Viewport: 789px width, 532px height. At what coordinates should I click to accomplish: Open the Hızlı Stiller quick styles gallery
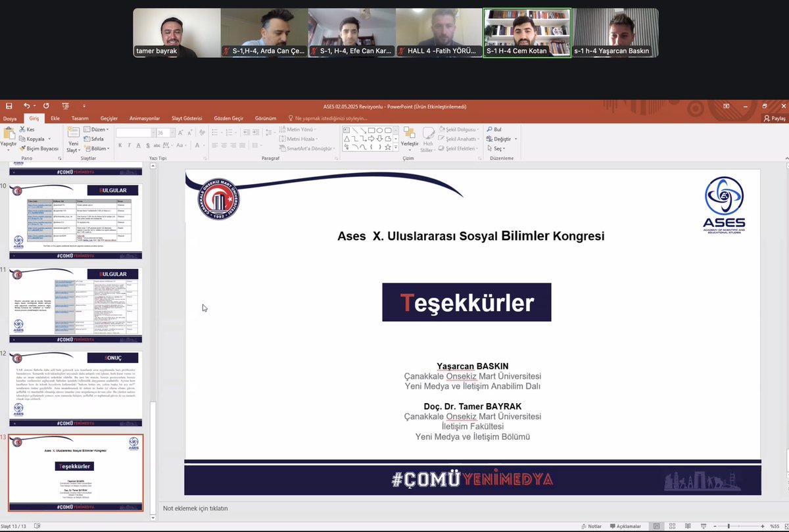(x=428, y=138)
